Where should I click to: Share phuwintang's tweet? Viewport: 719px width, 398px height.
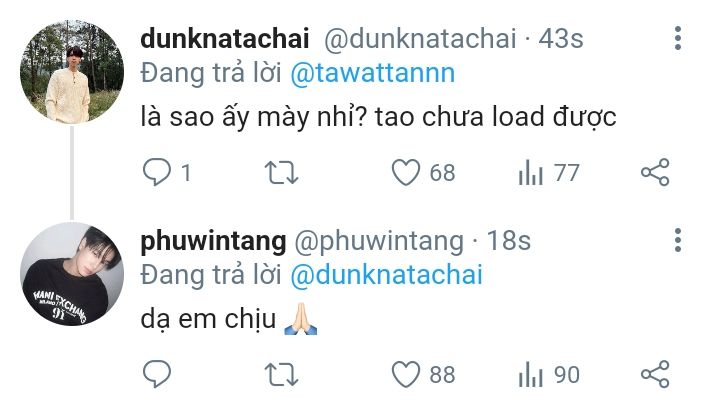point(655,374)
